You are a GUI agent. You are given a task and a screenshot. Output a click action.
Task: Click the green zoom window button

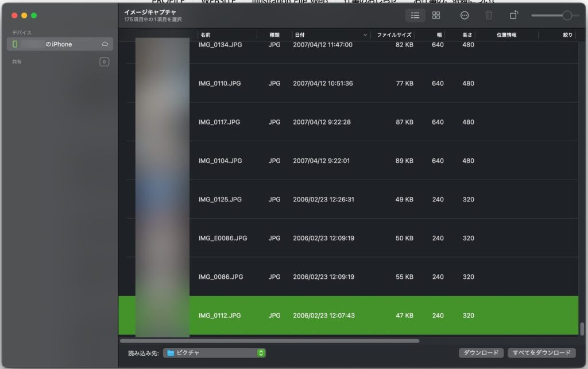tap(34, 15)
